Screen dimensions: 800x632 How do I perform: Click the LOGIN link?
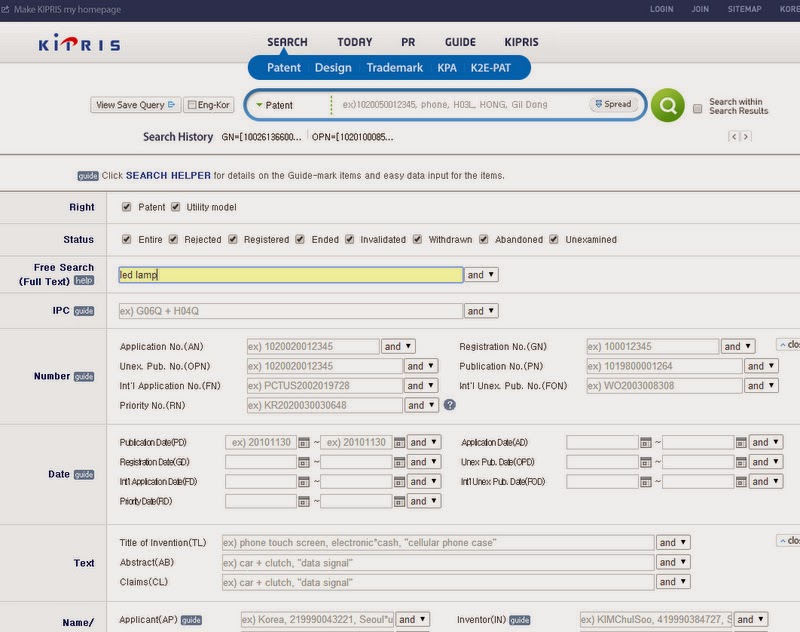click(x=662, y=9)
